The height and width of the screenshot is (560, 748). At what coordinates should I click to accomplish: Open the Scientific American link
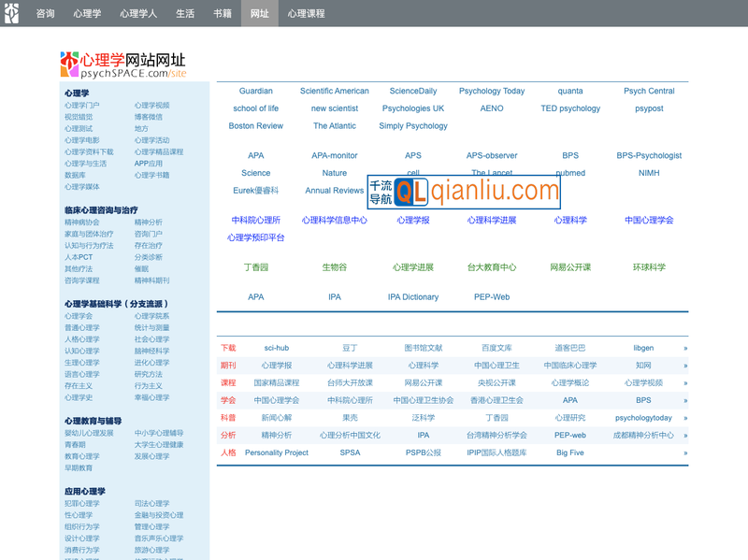(x=334, y=92)
